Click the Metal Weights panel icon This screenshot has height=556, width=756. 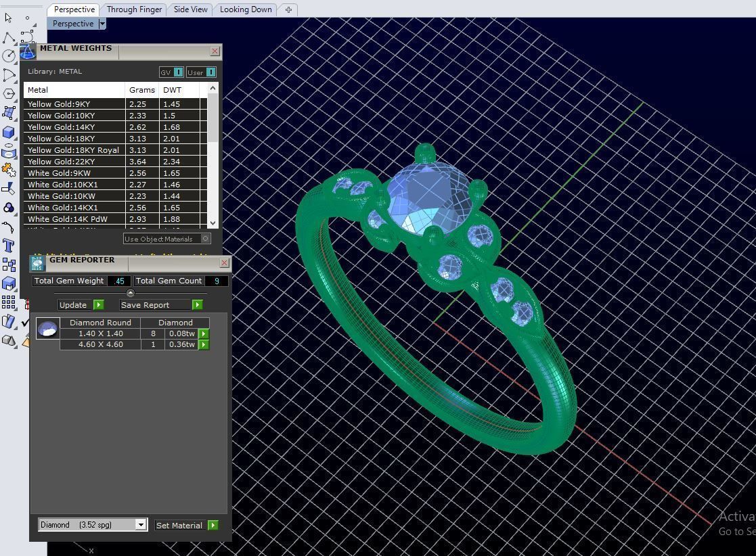tap(28, 51)
